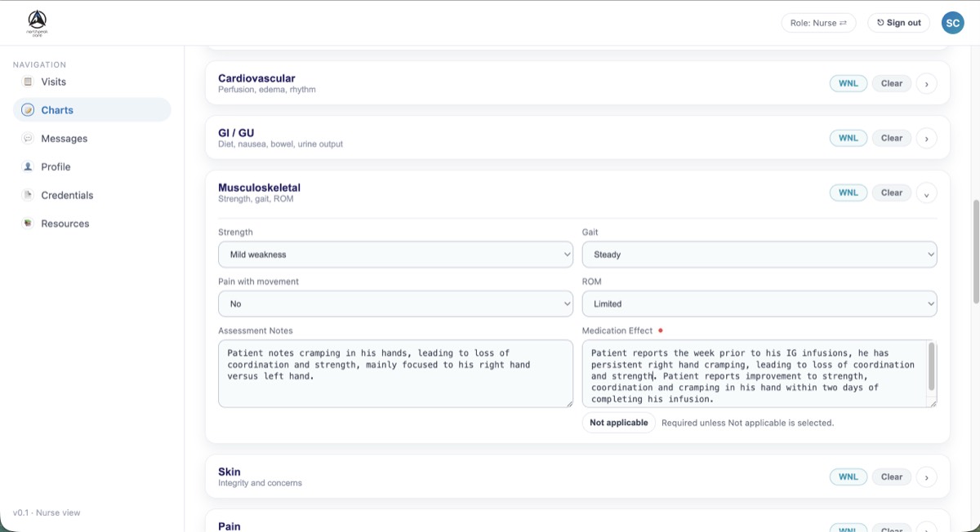Open Credentials via the document icon
This screenshot has width=980, height=532.
point(28,195)
